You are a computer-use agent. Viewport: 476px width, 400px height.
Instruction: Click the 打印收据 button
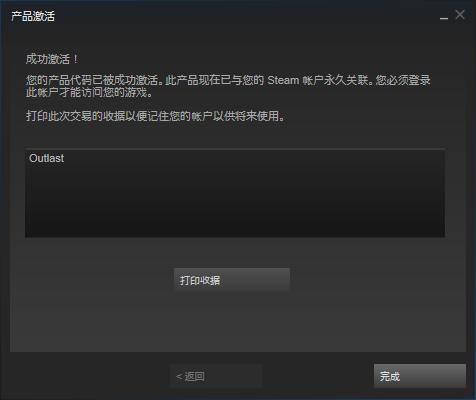click(x=232, y=280)
